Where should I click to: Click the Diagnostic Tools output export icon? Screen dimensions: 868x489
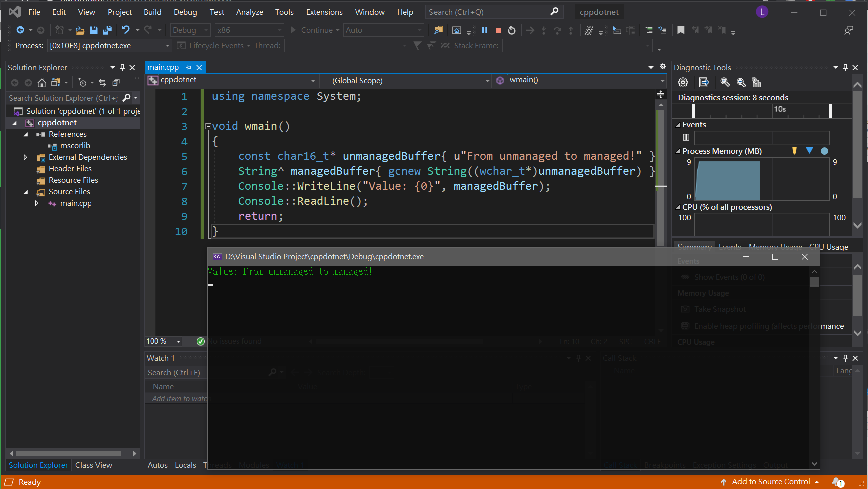[704, 82]
